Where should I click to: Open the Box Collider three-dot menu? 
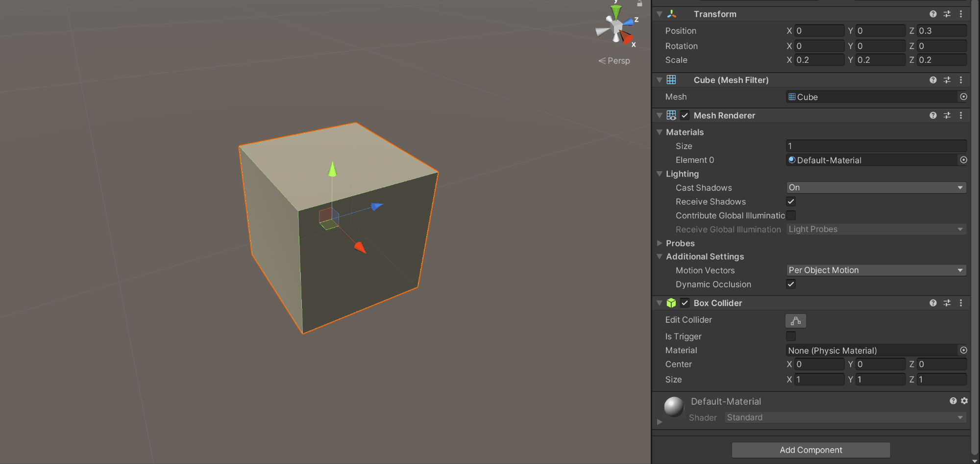point(961,303)
